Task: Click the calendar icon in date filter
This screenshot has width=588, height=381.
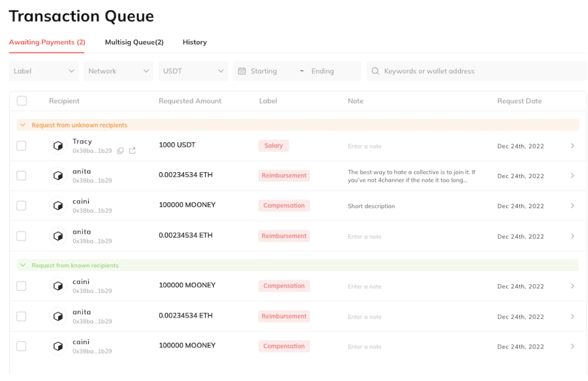Action: coord(242,71)
